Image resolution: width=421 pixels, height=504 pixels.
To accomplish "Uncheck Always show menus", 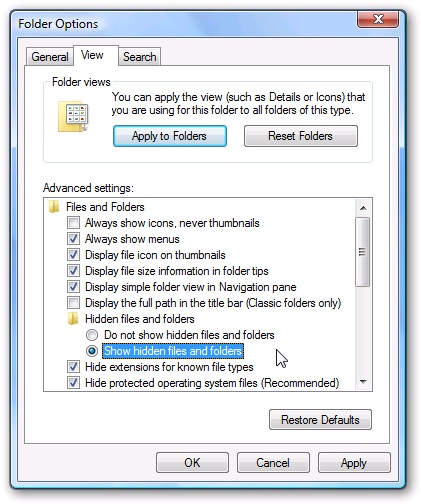I will point(73,238).
